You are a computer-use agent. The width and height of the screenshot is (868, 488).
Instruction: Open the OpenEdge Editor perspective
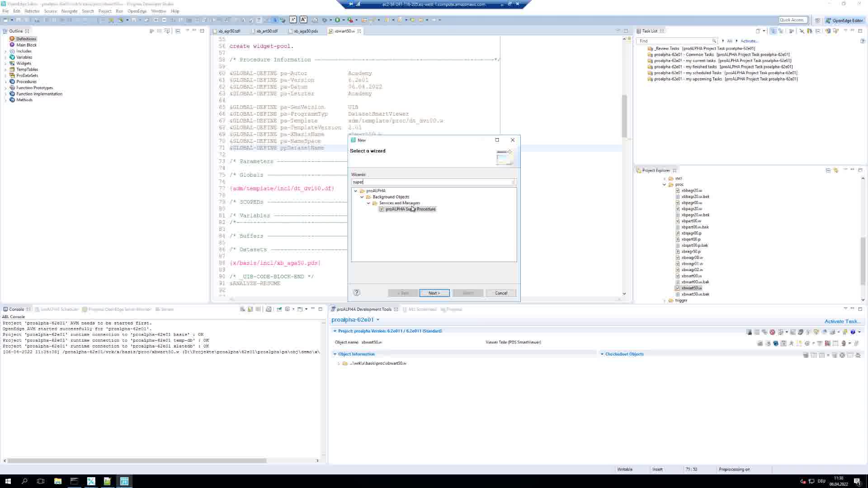click(844, 20)
